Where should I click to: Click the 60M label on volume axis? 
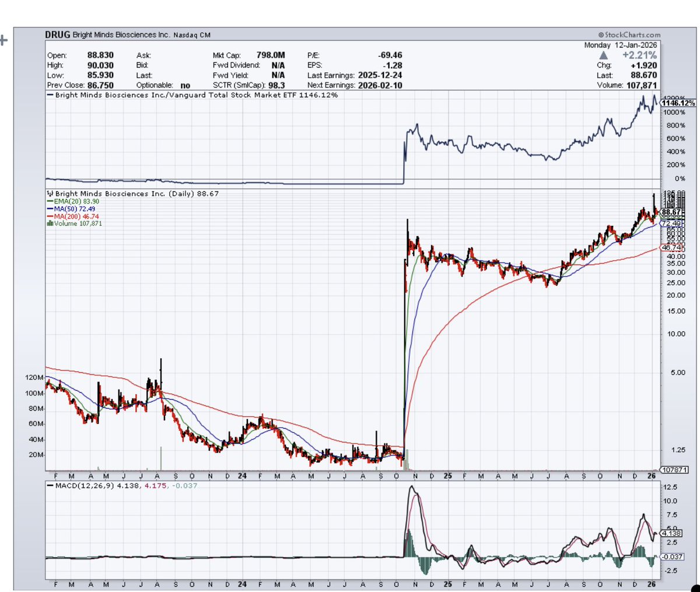(x=36, y=424)
